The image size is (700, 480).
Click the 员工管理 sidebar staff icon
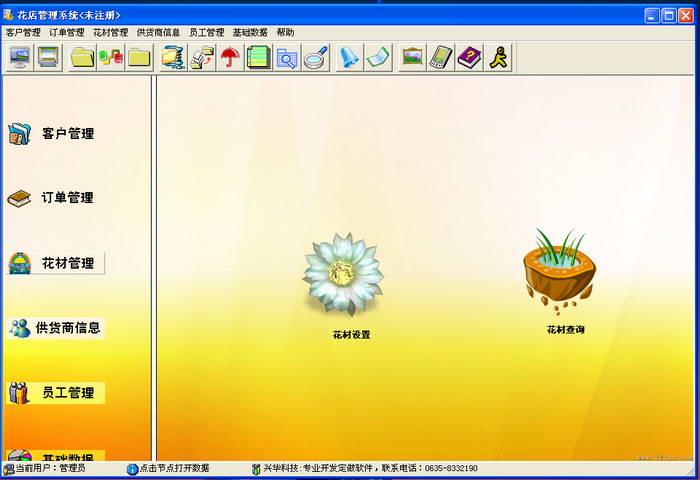click(x=19, y=393)
